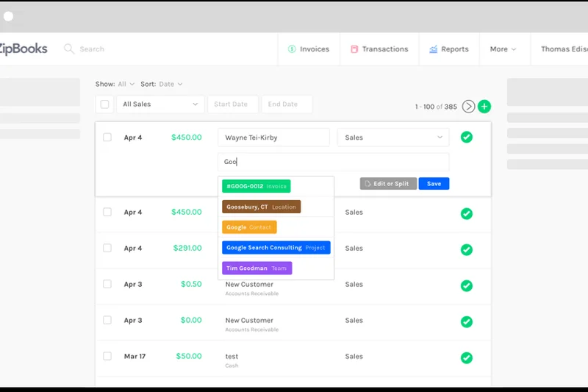
Task: Click green checkmark on Wayne Tei-Kirby row
Action: (466, 138)
